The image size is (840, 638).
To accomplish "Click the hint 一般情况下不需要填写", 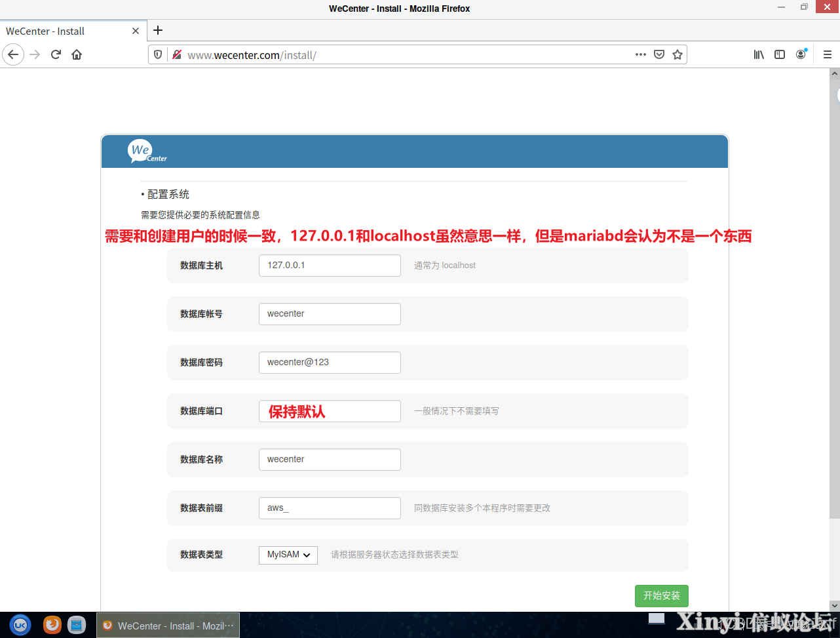I will (x=457, y=411).
